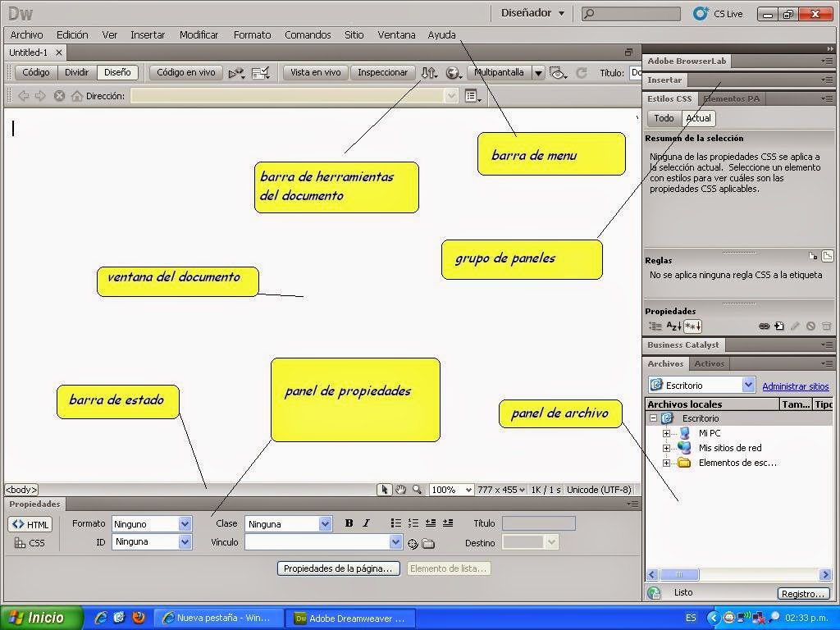Select the Hand tool in status bar

tap(400, 490)
